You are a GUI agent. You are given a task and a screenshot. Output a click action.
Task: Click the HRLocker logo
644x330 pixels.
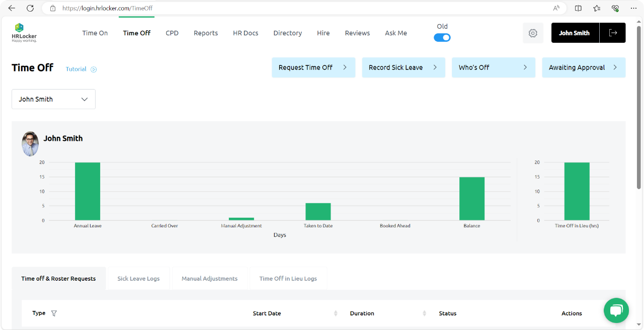(x=24, y=33)
